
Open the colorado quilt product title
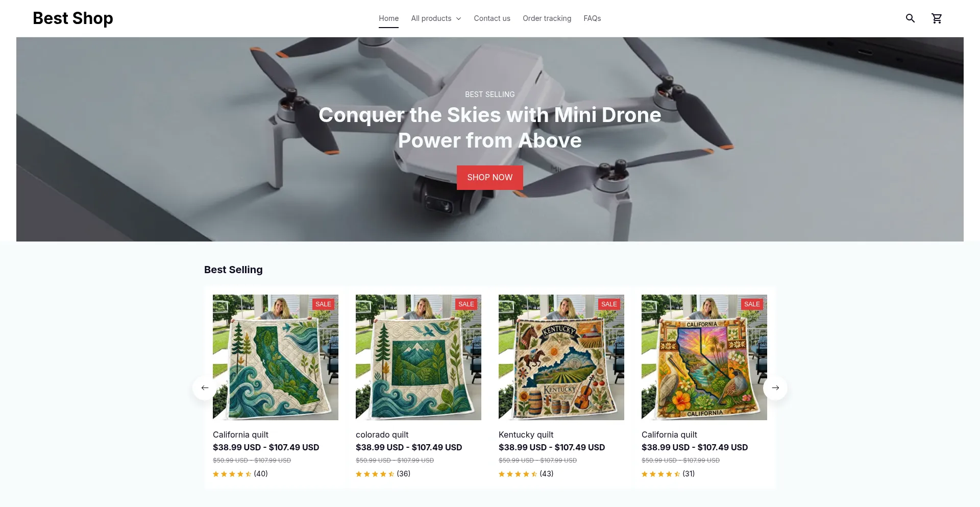click(x=382, y=434)
